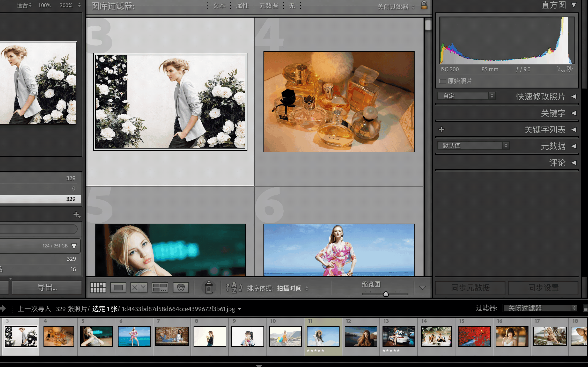Select filmstrip thumbnail 13 with car
588x367 pixels.
[x=399, y=336]
